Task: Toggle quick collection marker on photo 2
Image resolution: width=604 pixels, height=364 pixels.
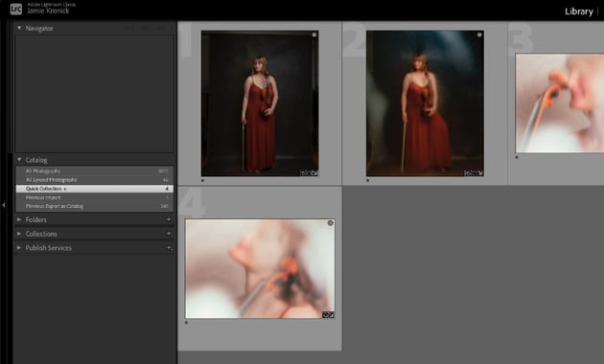Action: point(479,34)
